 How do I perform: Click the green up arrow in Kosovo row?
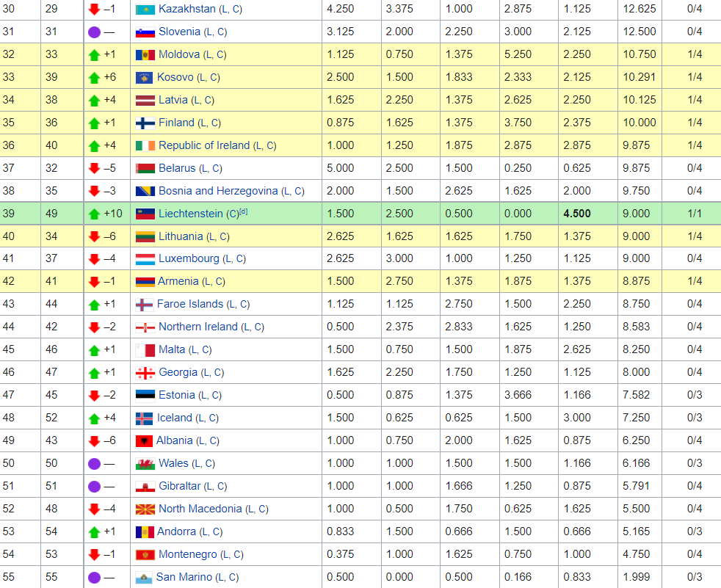pos(93,78)
